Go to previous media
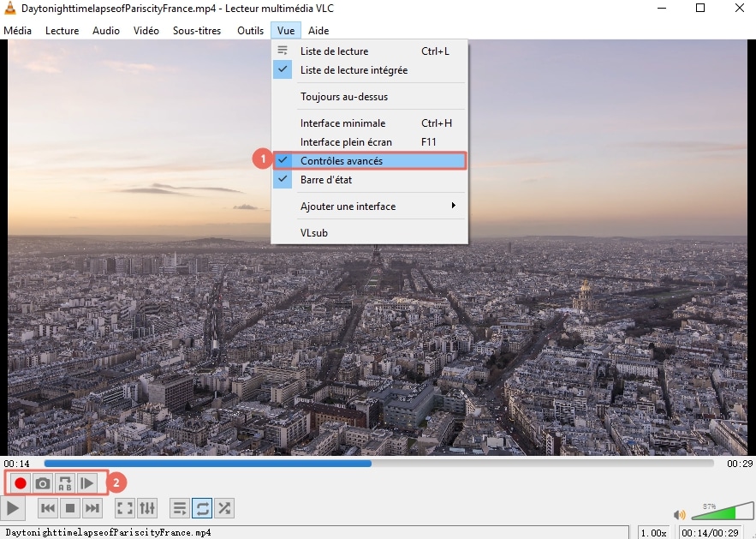756x539 pixels. click(48, 508)
